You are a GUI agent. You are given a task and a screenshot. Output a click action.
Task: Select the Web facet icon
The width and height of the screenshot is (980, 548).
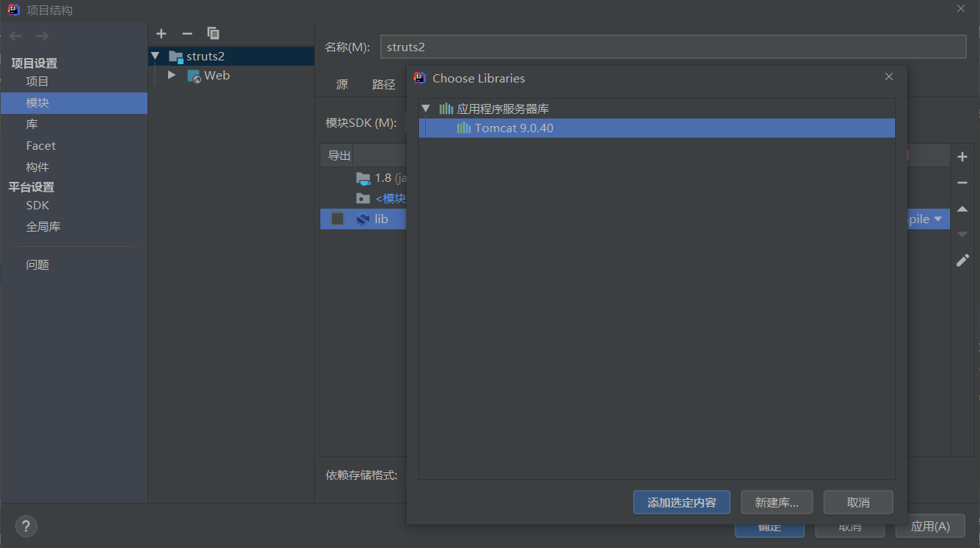coord(194,76)
